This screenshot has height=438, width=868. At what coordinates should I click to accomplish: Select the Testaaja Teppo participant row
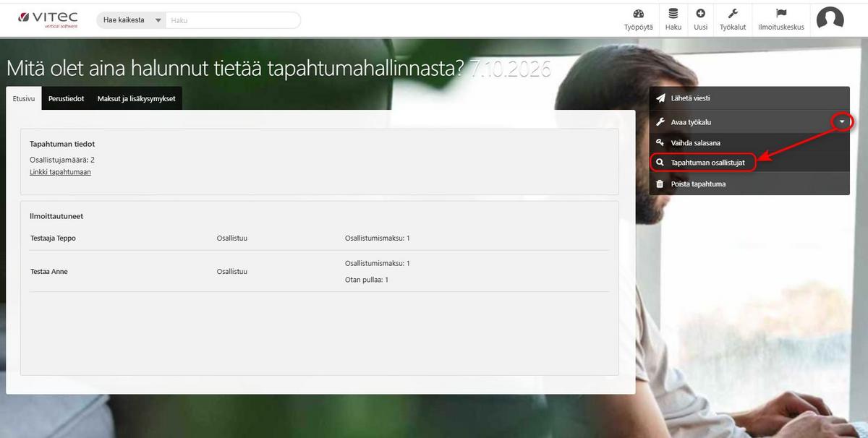coord(53,238)
